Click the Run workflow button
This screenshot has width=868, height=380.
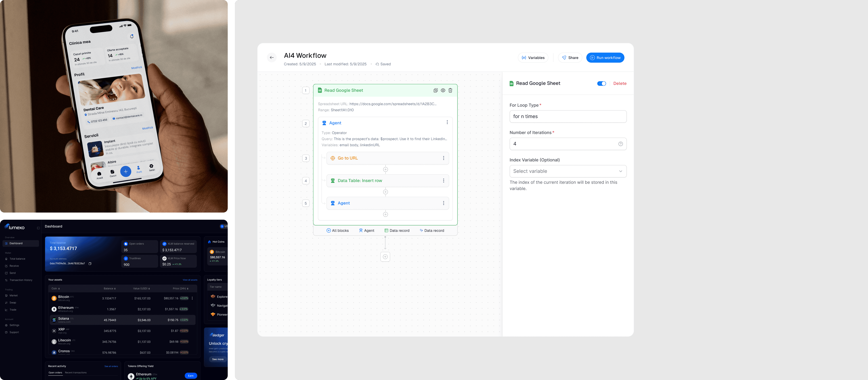[x=605, y=58]
